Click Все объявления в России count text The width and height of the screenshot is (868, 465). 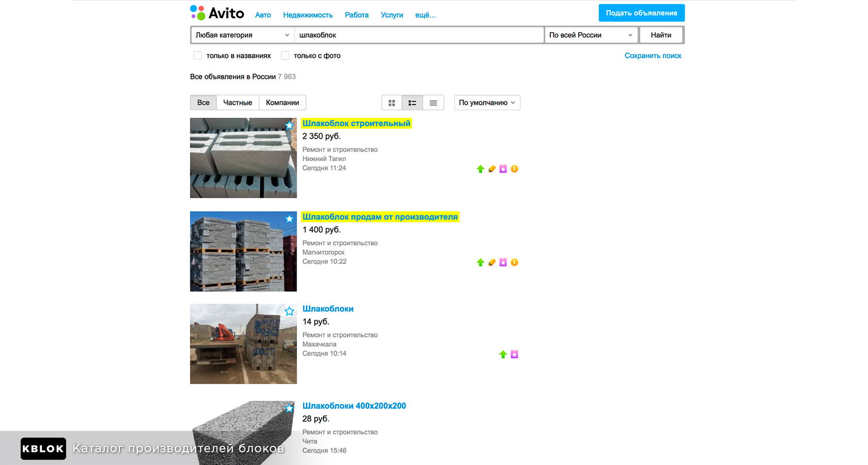coord(243,76)
